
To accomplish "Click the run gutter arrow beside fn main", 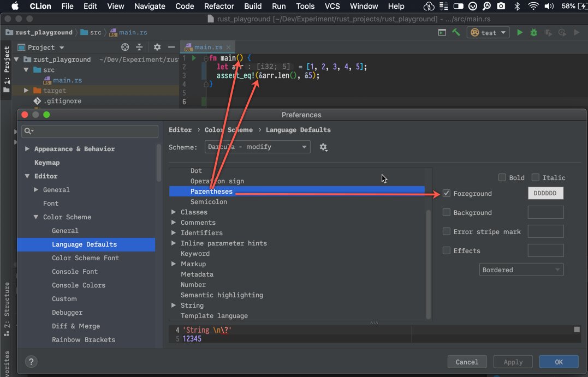I will 194,58.
